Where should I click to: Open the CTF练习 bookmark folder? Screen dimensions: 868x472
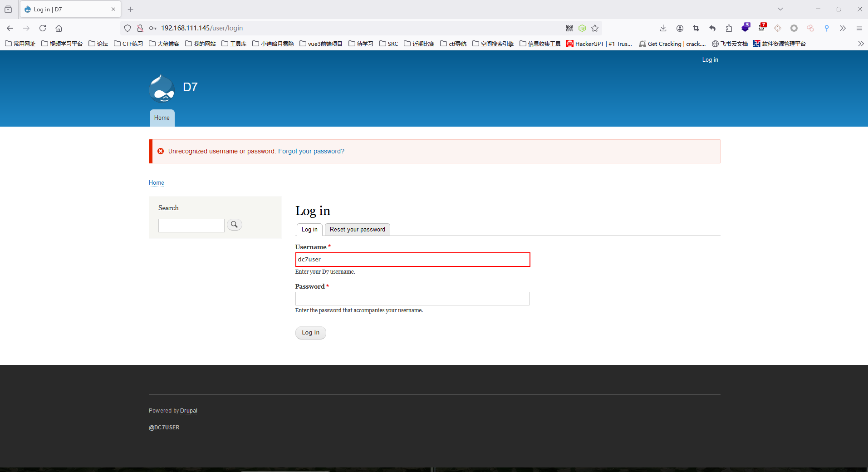pos(128,44)
